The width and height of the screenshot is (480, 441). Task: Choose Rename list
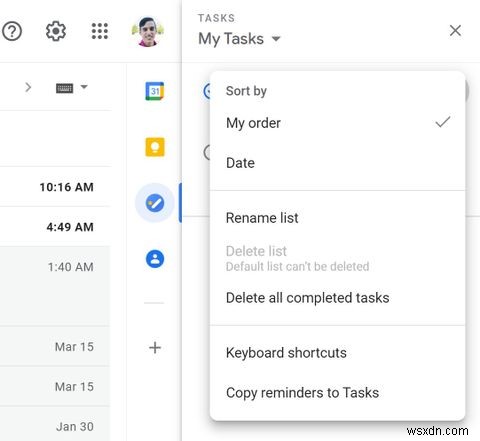pyautogui.click(x=337, y=218)
